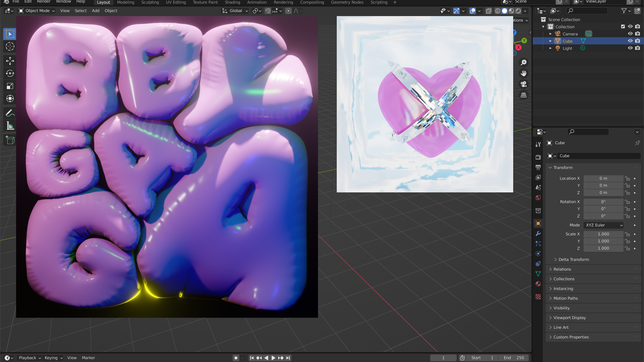Choose the Measure tool
The height and width of the screenshot is (362, 644).
[10, 126]
